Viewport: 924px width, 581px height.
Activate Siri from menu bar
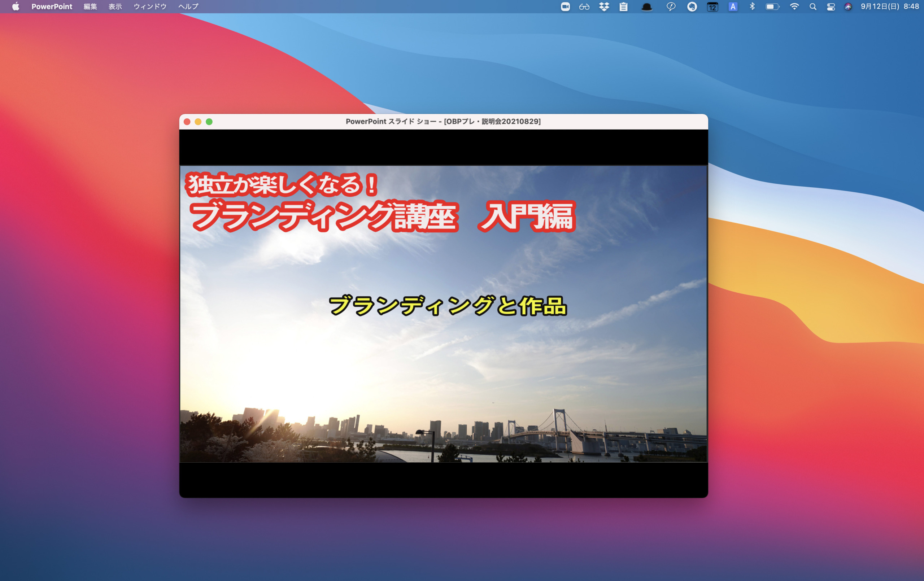click(x=848, y=6)
